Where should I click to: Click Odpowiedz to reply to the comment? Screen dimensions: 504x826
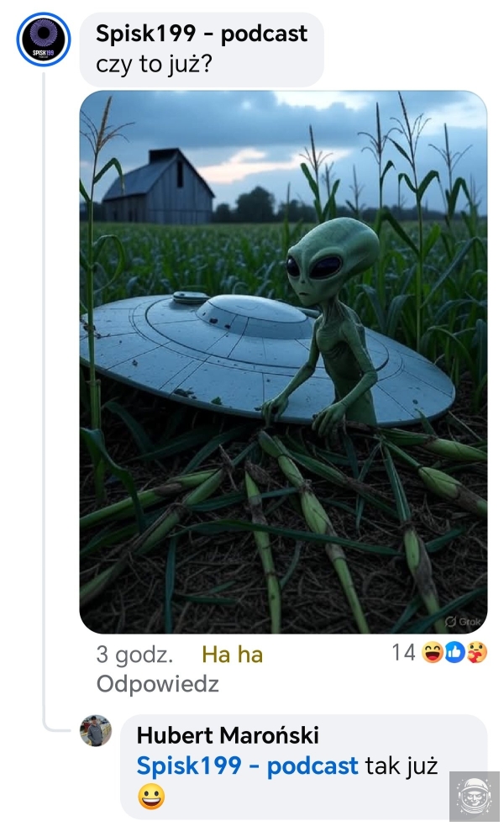(x=157, y=684)
